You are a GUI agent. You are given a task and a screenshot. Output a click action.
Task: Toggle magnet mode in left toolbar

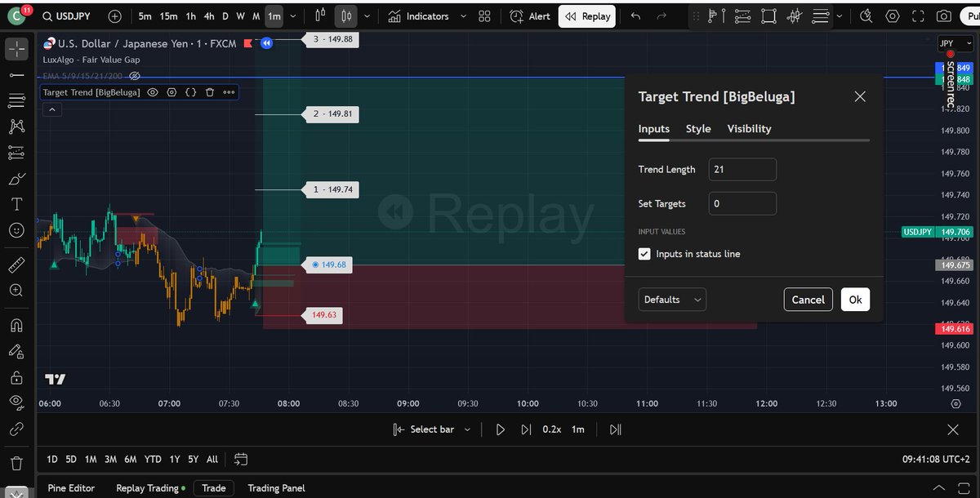(x=16, y=325)
